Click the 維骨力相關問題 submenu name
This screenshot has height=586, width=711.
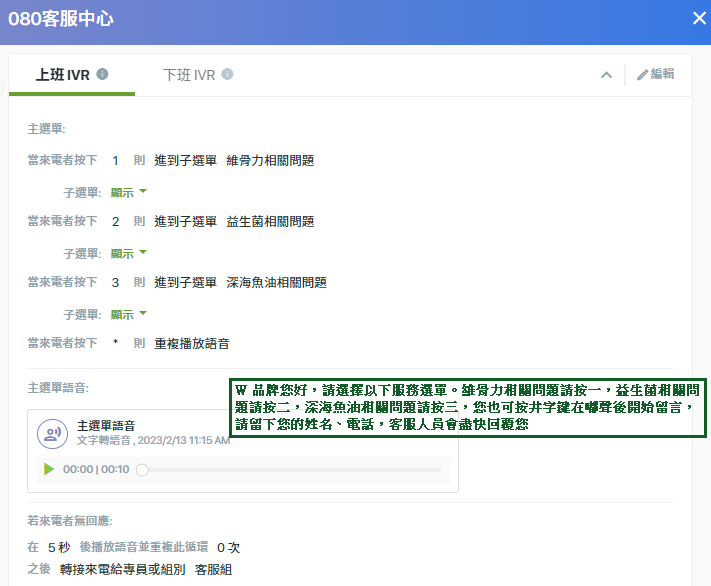coord(270,161)
